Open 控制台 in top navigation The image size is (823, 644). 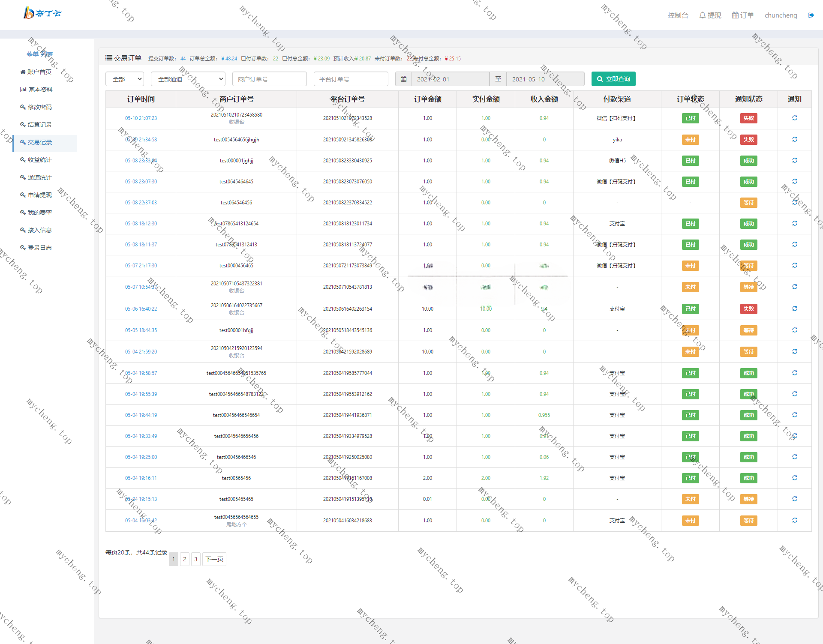pyautogui.click(x=678, y=15)
